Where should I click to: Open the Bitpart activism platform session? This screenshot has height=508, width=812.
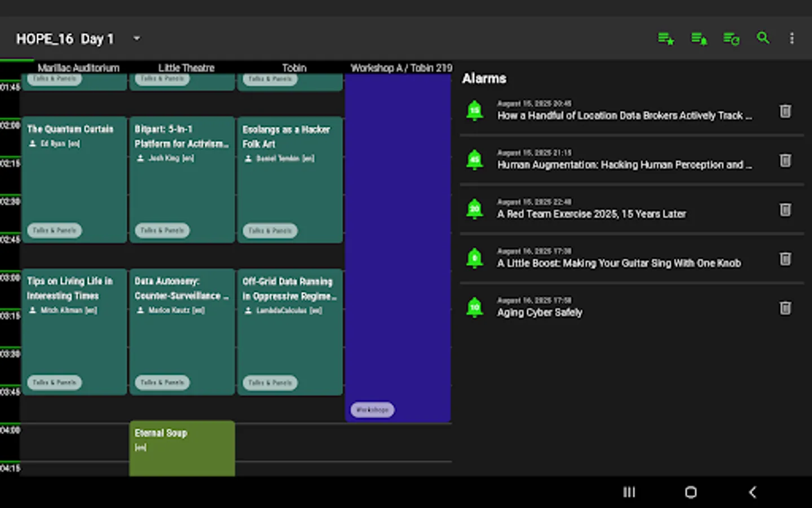(x=182, y=179)
